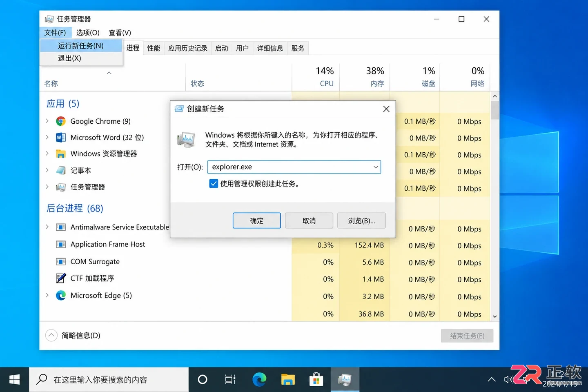Screen dimensions: 588x392
Task: Click the run dialog monitor icon
Action: click(x=186, y=140)
